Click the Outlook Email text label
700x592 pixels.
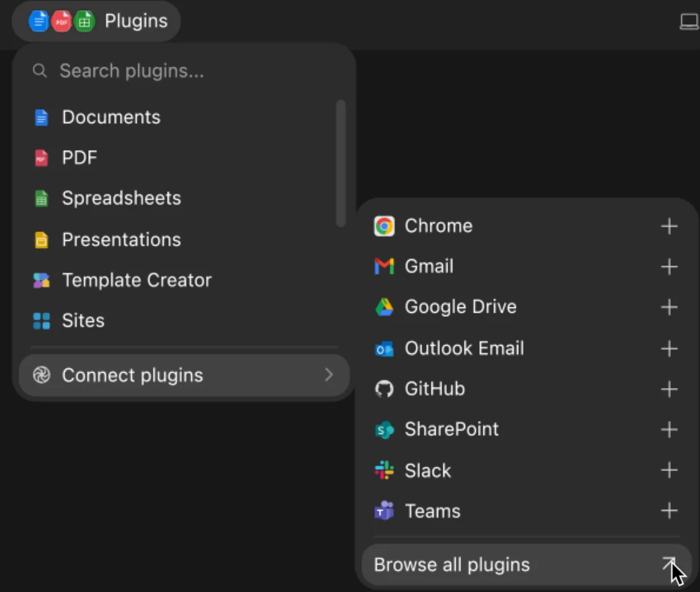464,348
